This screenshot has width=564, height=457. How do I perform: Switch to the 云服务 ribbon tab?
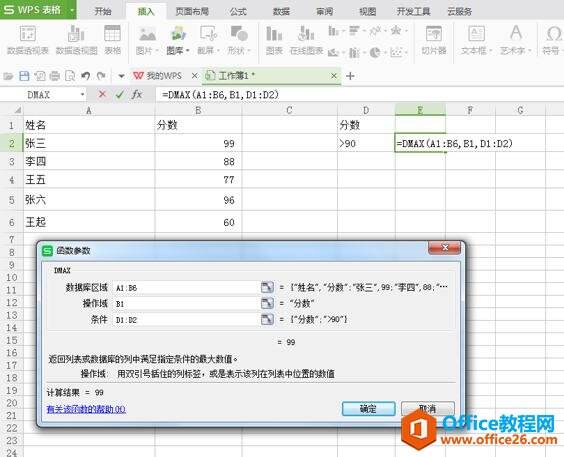460,12
